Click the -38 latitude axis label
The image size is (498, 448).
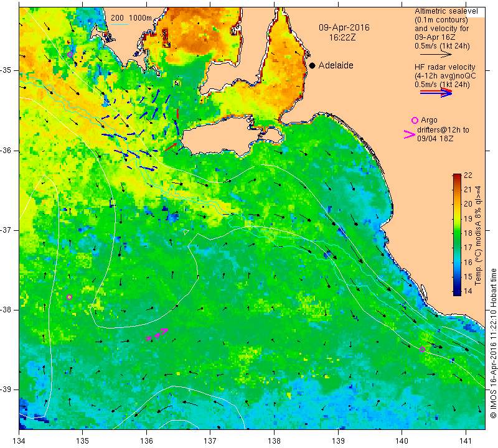tap(6, 310)
